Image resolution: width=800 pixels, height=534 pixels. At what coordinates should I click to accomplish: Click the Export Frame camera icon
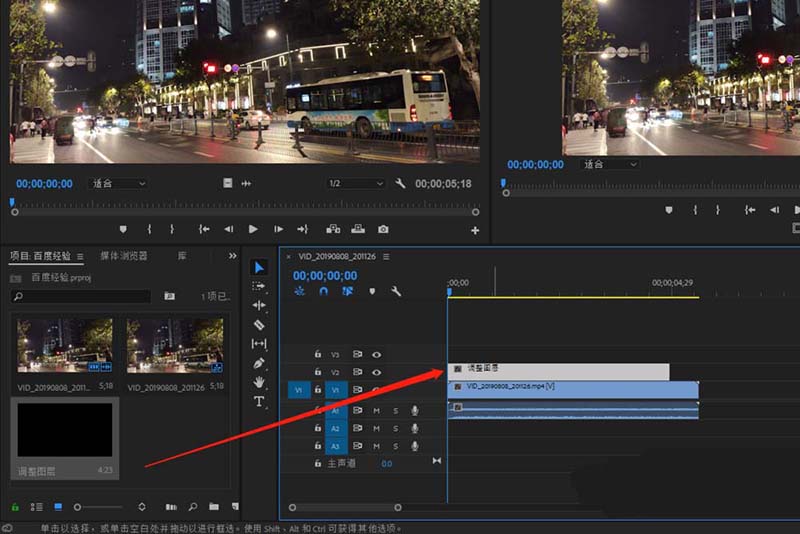pos(385,229)
